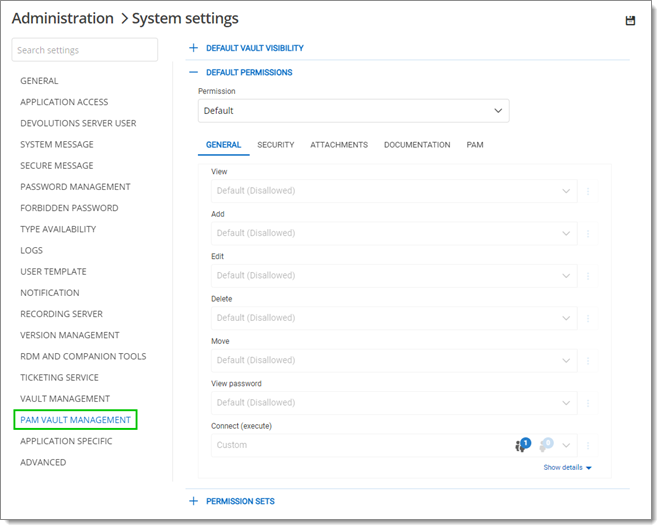Click the save settings disk icon
Image resolution: width=662 pixels, height=530 pixels.
click(x=630, y=20)
